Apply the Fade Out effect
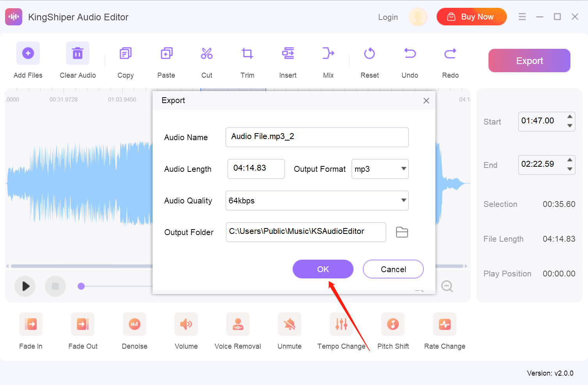The image size is (588, 385). coord(83,324)
